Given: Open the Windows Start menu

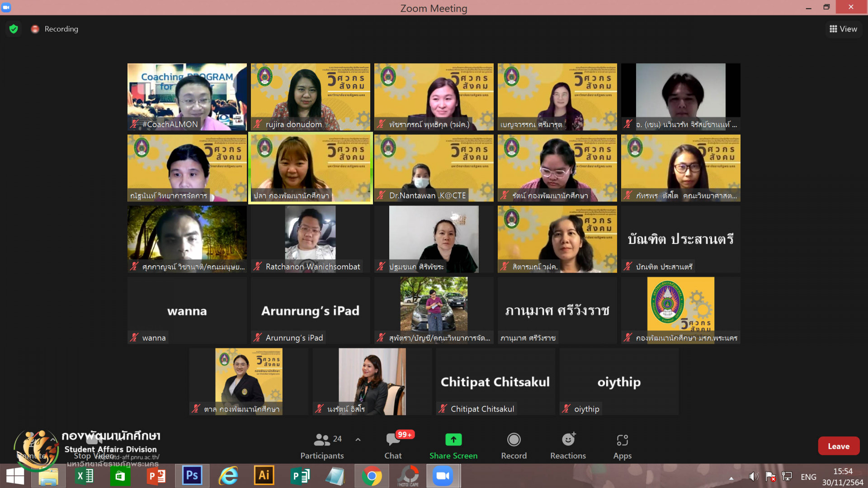Looking at the screenshot, I should point(15,476).
